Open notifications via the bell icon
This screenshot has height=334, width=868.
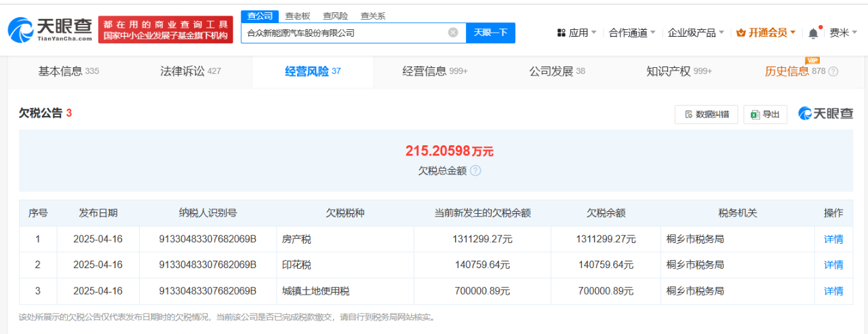[x=813, y=33]
